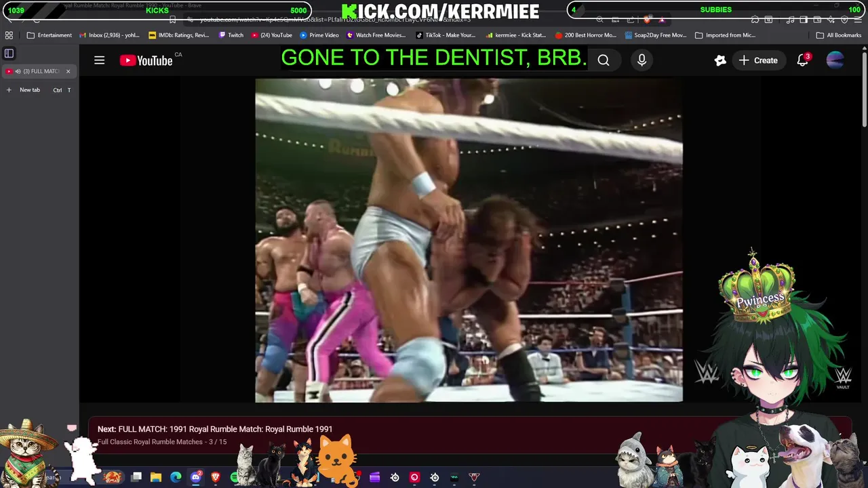The height and width of the screenshot is (488, 868).
Task: Click the Create button on YouTube
Action: [x=758, y=60]
